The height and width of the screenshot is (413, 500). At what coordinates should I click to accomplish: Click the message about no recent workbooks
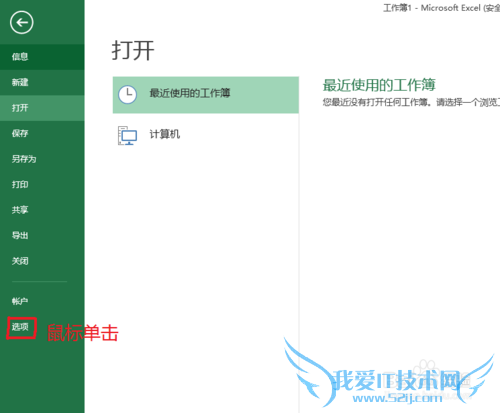tap(411, 103)
